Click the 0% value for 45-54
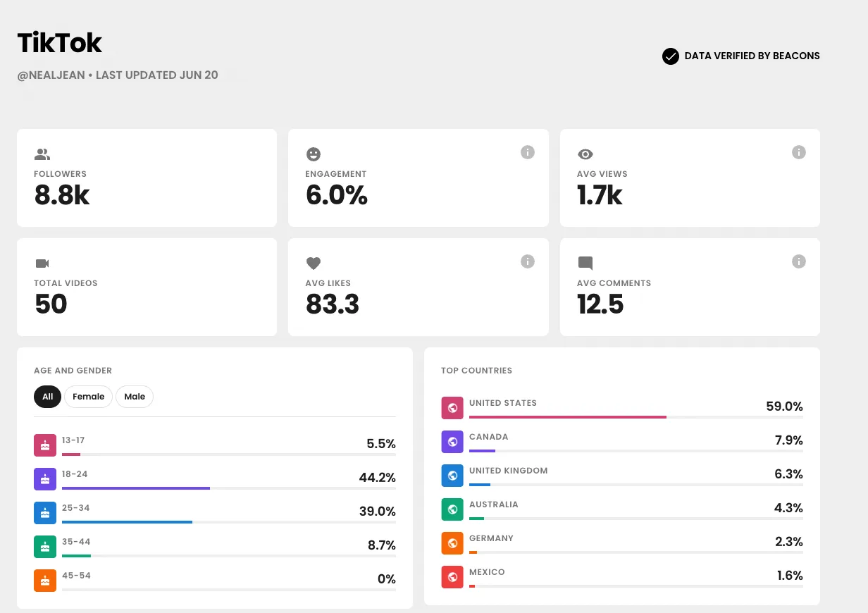This screenshot has width=868, height=613. click(x=387, y=579)
